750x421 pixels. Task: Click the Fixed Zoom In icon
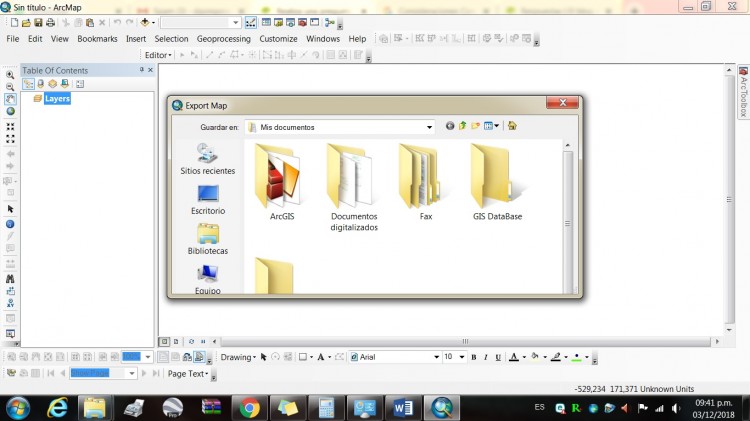(x=10, y=127)
